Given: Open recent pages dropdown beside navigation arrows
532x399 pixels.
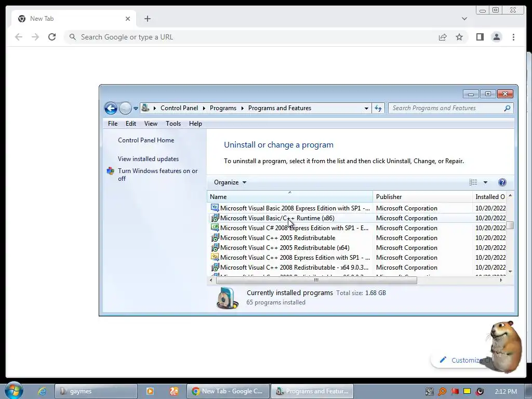Looking at the screenshot, I should coord(136,109).
